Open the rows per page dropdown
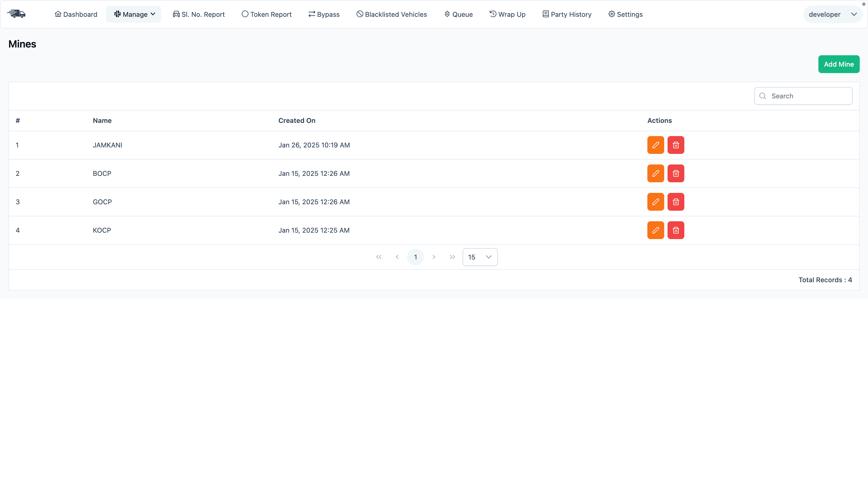868x488 pixels. pos(480,257)
